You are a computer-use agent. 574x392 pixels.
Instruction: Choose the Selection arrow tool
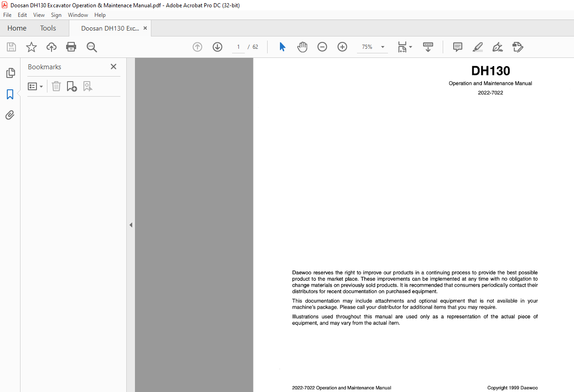(x=282, y=47)
